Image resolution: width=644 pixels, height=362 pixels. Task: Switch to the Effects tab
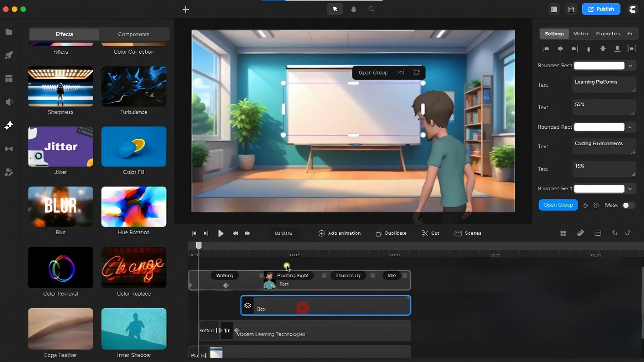[x=64, y=34]
